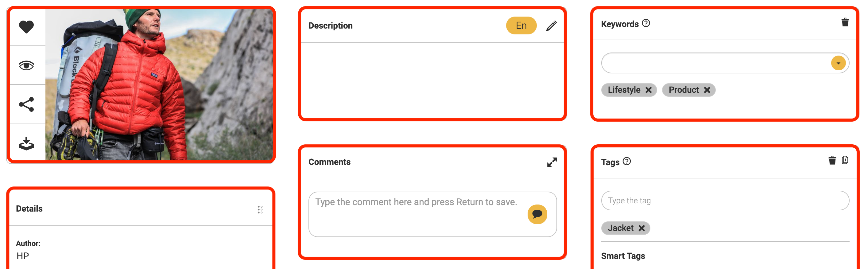This screenshot has width=868, height=269.
Task: Edit description with pencil icon
Action: (551, 25)
